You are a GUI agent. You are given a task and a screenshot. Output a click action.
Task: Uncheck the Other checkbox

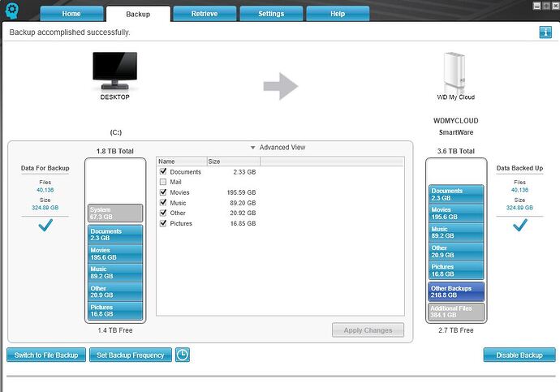click(163, 213)
